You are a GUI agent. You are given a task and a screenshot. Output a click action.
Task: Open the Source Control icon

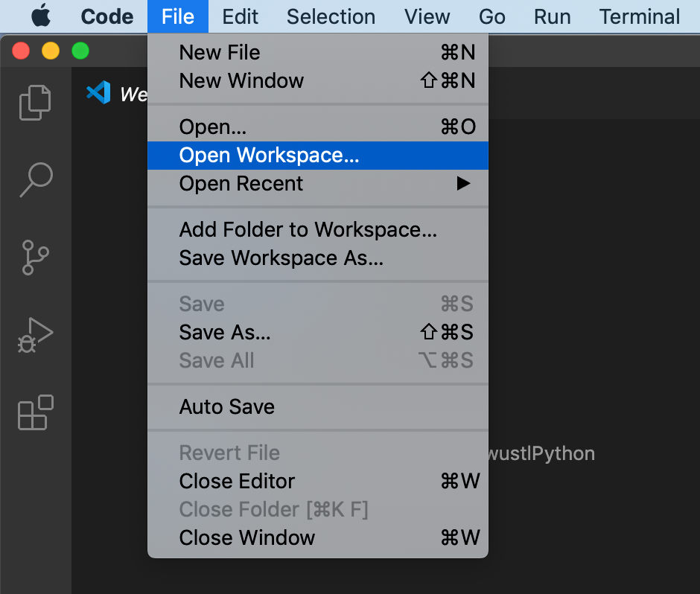(34, 257)
